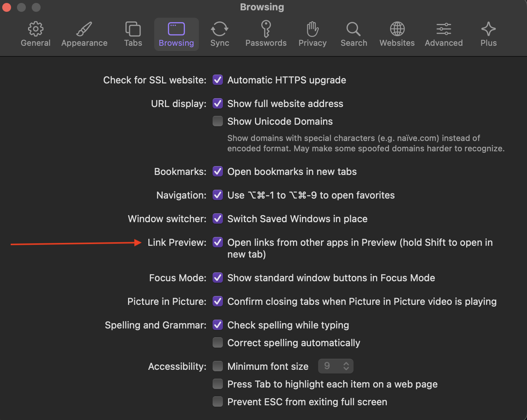Click the minimum font size stepper arrows
Viewport: 527px width, 420px height.
[346, 366]
